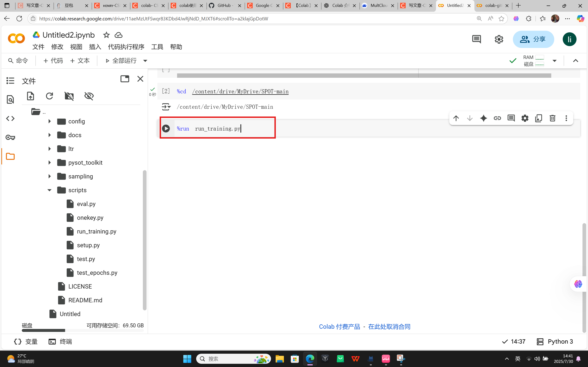Click the Gemini AI sparkle icon in cell toolbar

[483, 118]
